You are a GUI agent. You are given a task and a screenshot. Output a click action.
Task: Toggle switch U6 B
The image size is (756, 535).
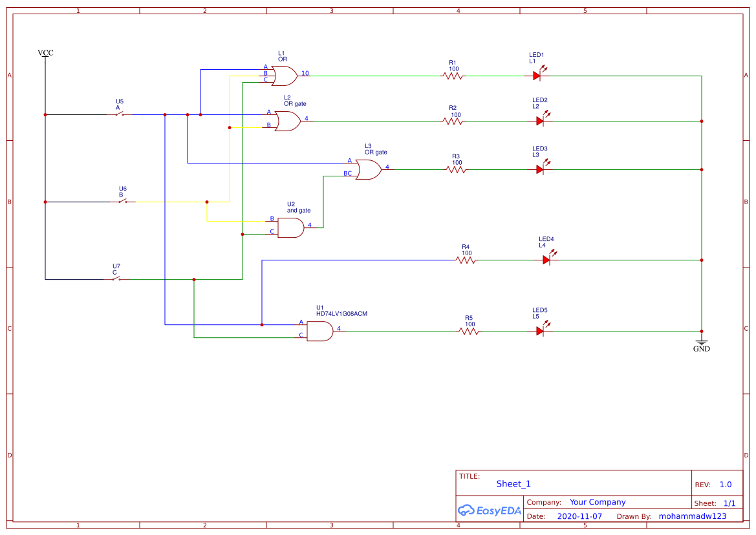tap(122, 202)
